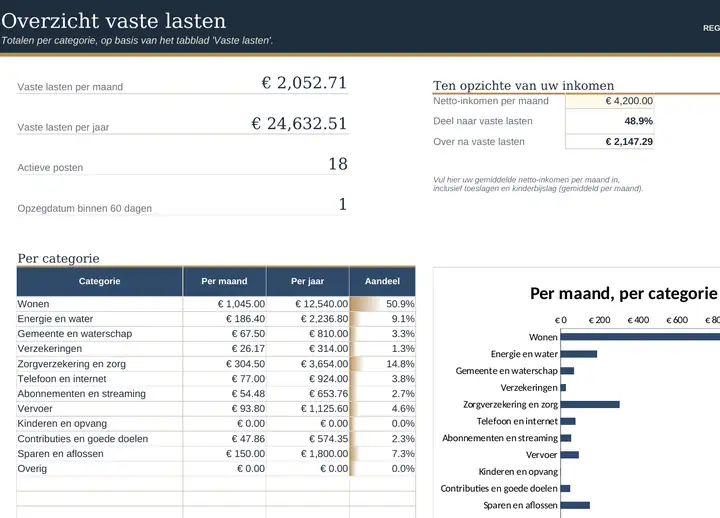
Task: Select the 'Over na vaste lasten' value € 2,147.29
Action: 609,141
